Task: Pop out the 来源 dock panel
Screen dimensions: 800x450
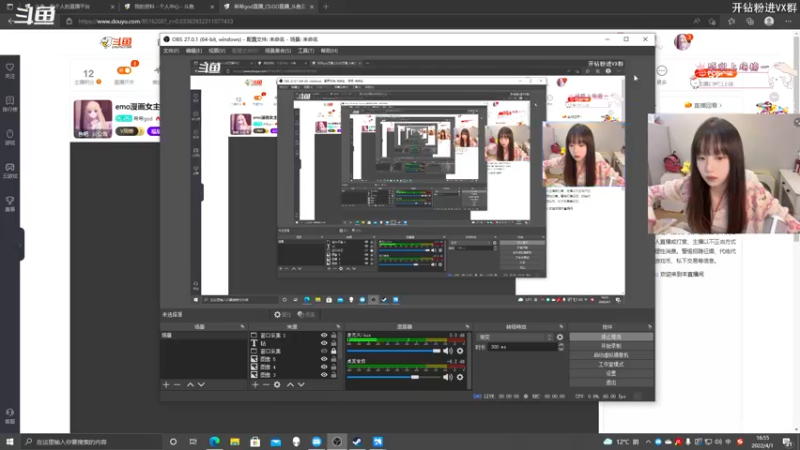Action: [338, 327]
